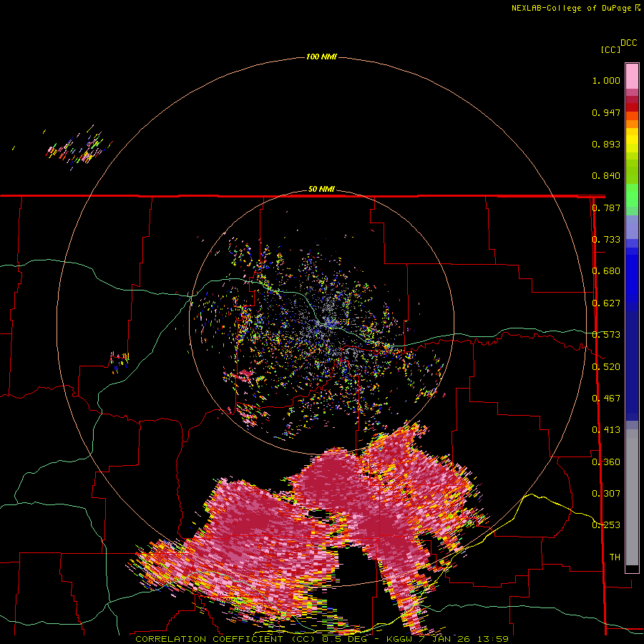644x644 pixels.
Task: Click the 0.360 scale label
Action: click(606, 462)
